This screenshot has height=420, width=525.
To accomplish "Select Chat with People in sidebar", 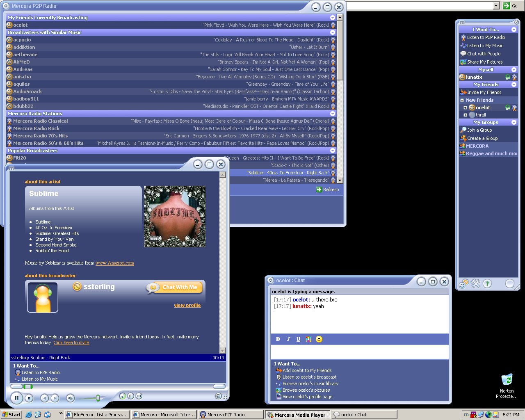I will click(484, 54).
